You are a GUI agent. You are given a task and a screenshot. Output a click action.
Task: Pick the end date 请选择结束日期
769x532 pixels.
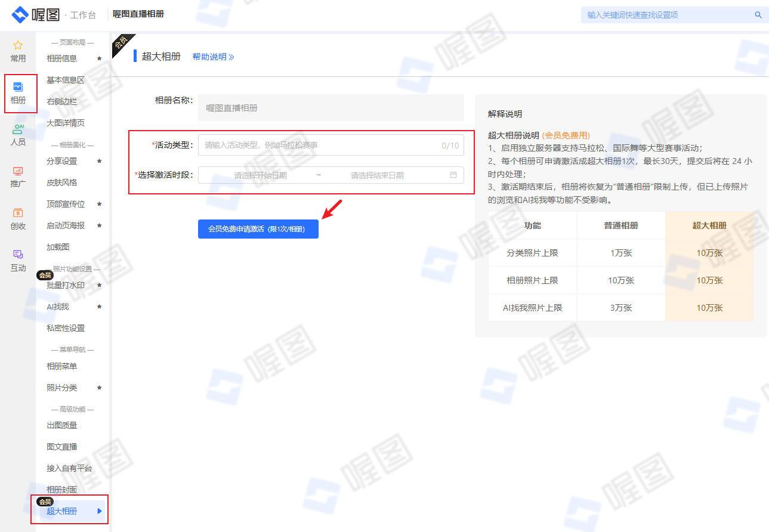pos(377,175)
